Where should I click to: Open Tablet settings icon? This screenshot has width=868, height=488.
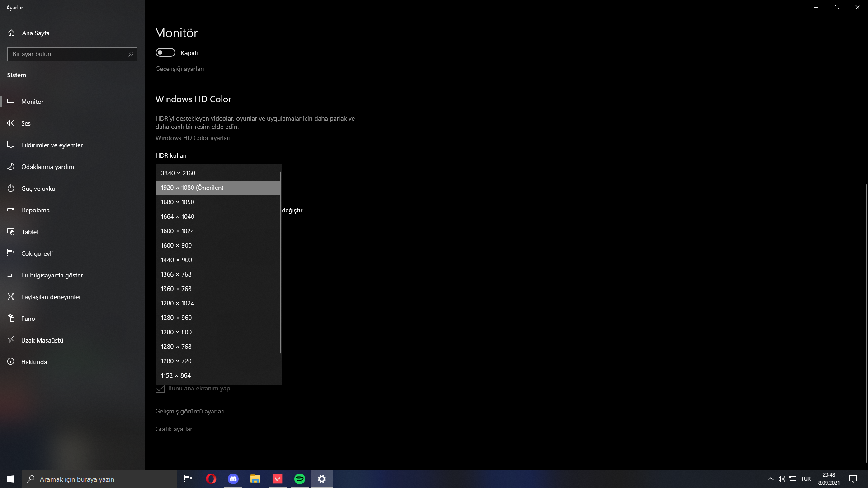pos(11,232)
